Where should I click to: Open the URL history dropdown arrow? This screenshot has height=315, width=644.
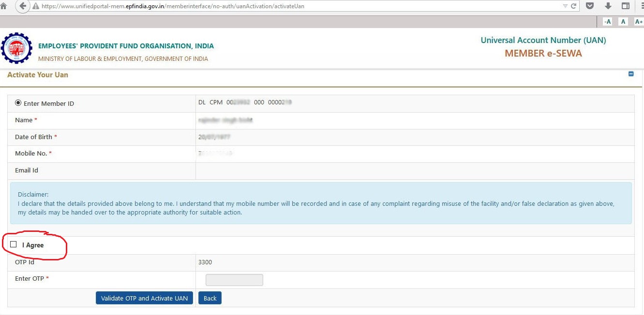(565, 6)
